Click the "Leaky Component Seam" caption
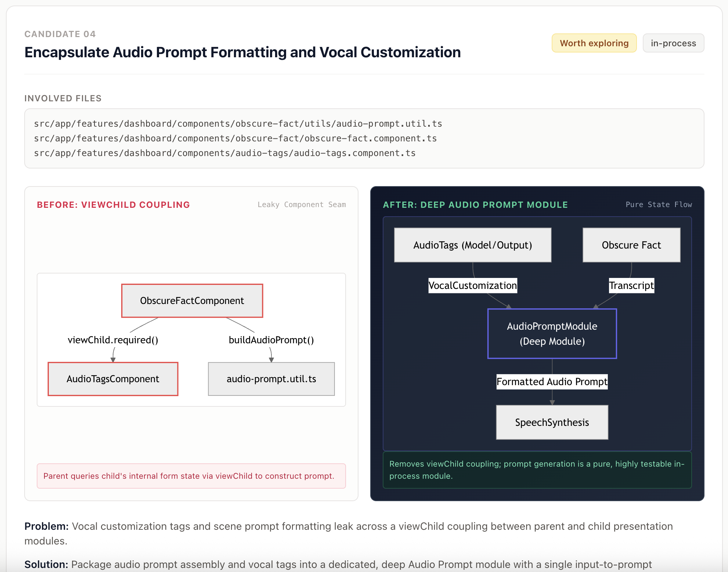The height and width of the screenshot is (572, 728). point(302,204)
